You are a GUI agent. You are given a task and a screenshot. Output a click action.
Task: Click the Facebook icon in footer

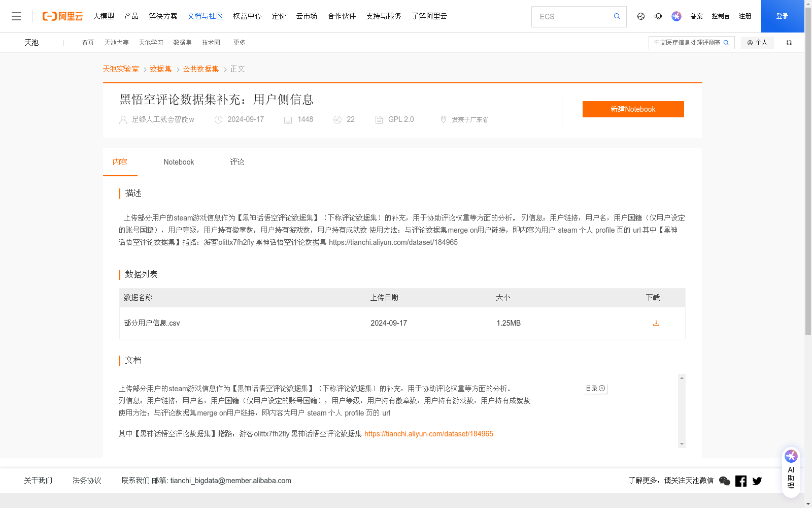741,481
